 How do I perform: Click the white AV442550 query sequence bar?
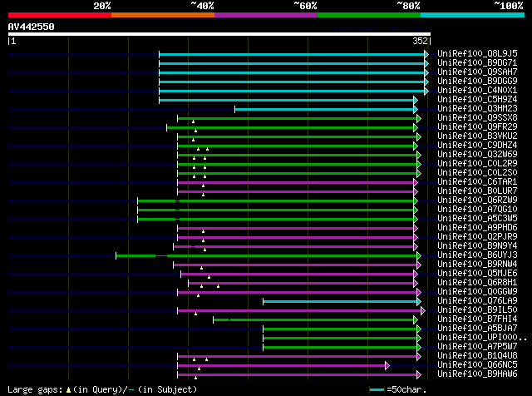[x=219, y=34]
